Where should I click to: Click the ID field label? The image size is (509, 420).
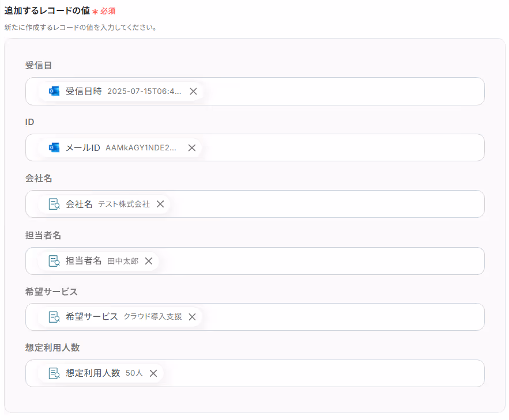coord(29,122)
